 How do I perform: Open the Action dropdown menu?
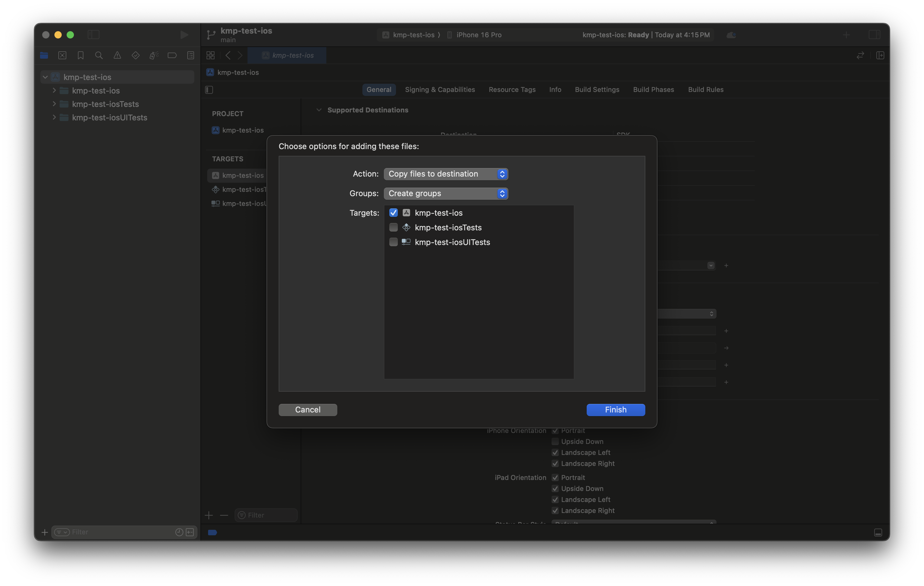tap(446, 174)
